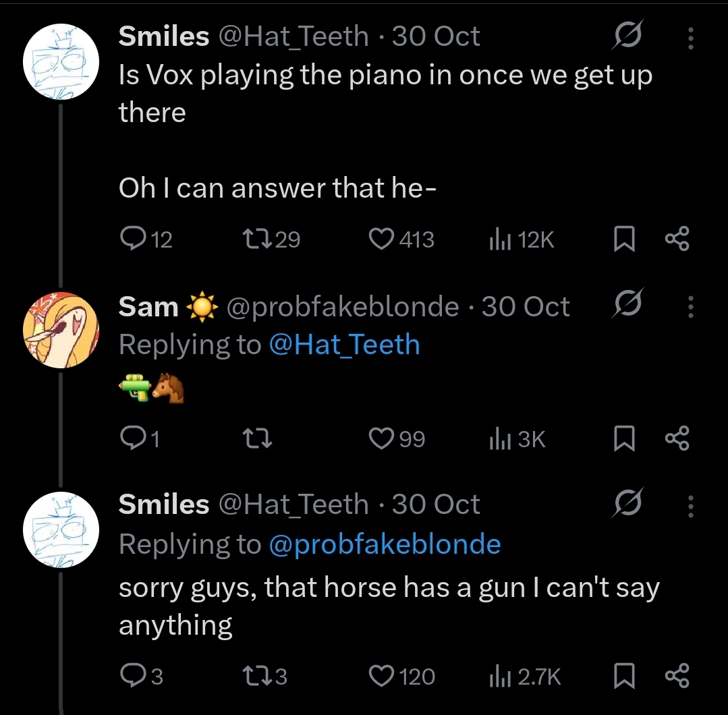Reply to the first Smiles tweet about Vox
Image resolution: width=728 pixels, height=715 pixels.
[130, 239]
